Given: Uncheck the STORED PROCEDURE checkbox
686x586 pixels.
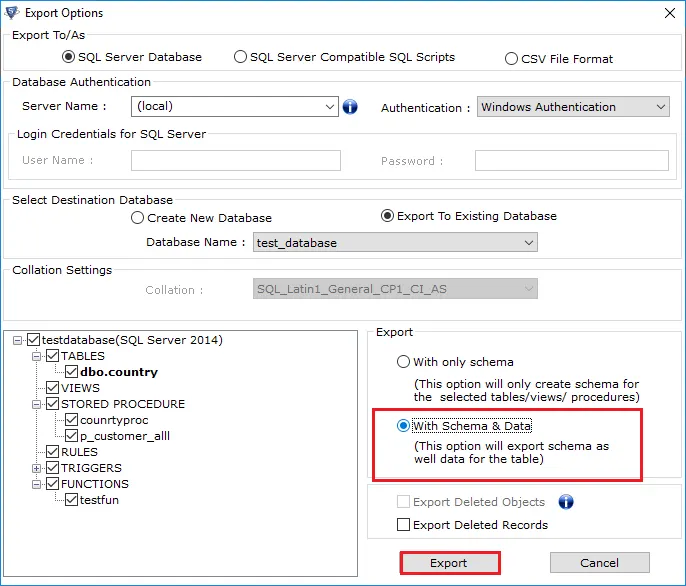Looking at the screenshot, I should click(52, 404).
